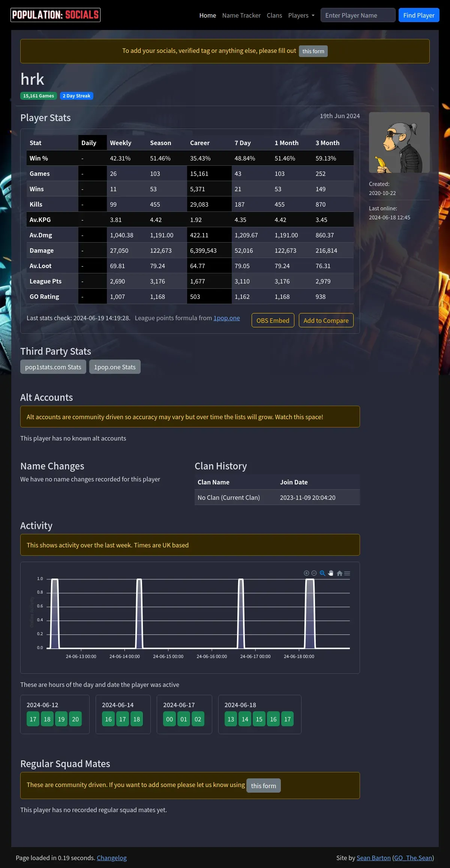
Task: Click the chart zoom in icon
Action: pos(306,573)
